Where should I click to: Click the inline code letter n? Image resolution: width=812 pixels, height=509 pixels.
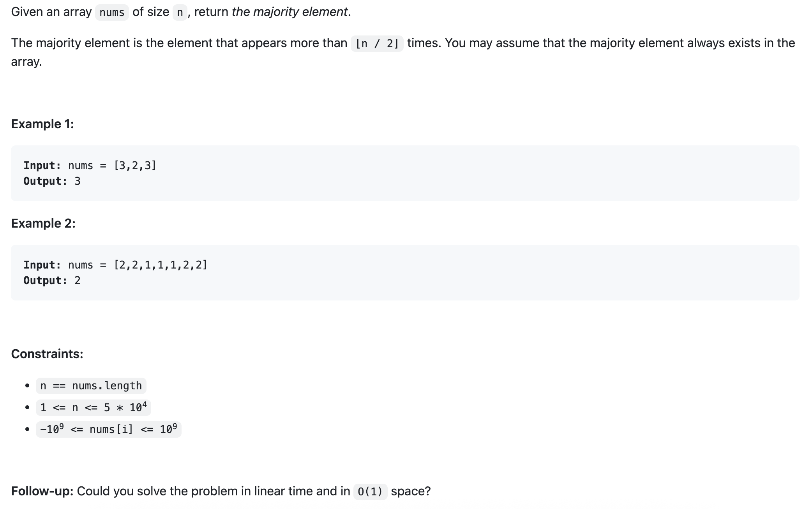(x=180, y=12)
